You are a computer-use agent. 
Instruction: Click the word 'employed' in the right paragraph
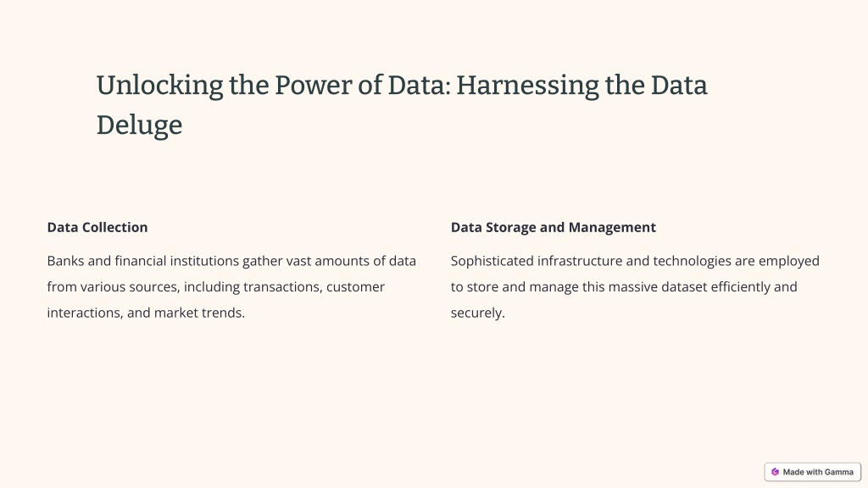pos(789,261)
